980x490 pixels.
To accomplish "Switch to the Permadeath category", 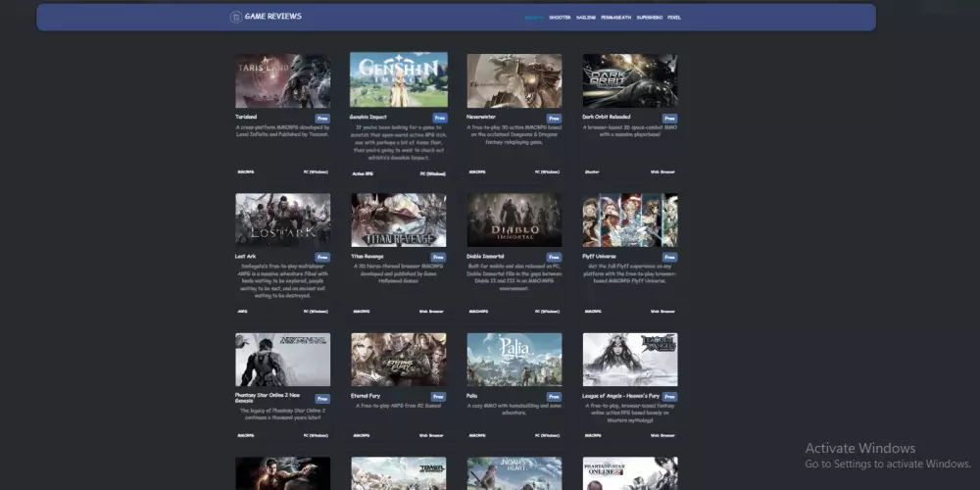I will tap(616, 18).
